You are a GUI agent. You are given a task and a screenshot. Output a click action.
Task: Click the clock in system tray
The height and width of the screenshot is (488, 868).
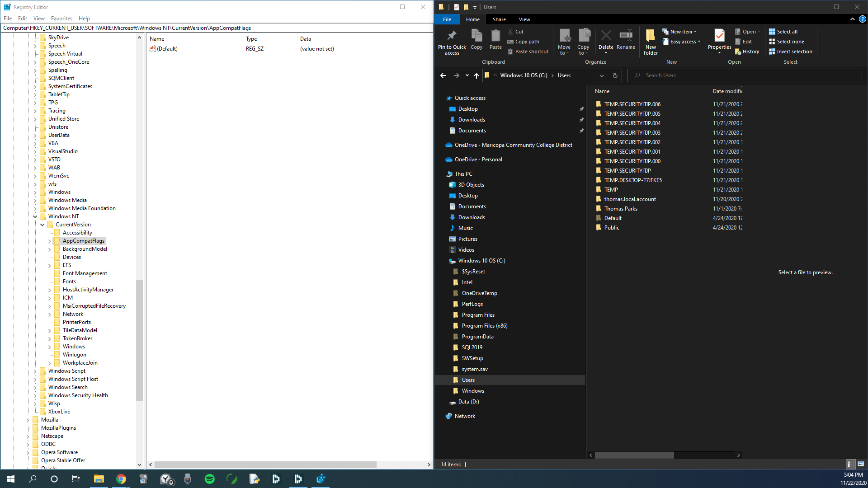click(853, 479)
